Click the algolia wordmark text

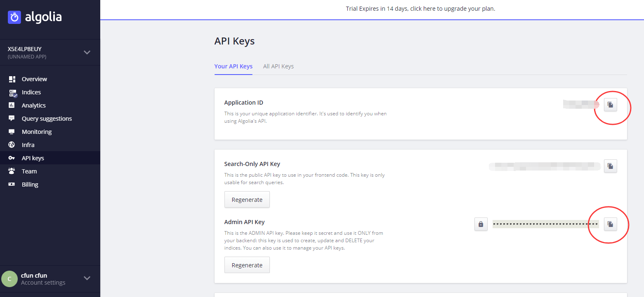[x=43, y=17]
